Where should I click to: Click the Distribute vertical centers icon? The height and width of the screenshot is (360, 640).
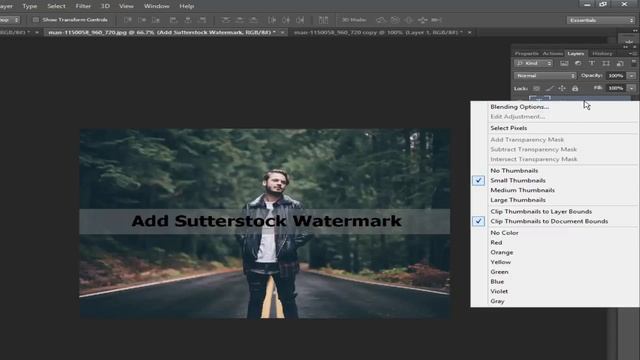[x=240, y=20]
